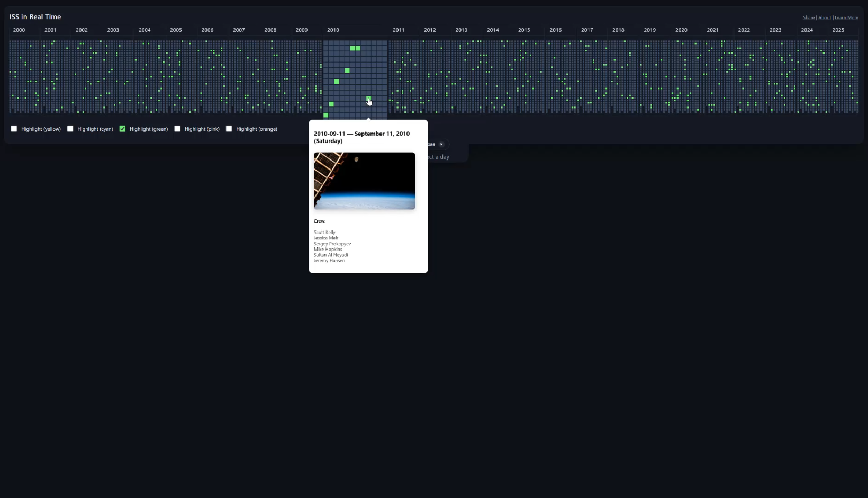Click the green day cell under the cursor
Image resolution: width=868 pixels, height=498 pixels.
tap(369, 99)
